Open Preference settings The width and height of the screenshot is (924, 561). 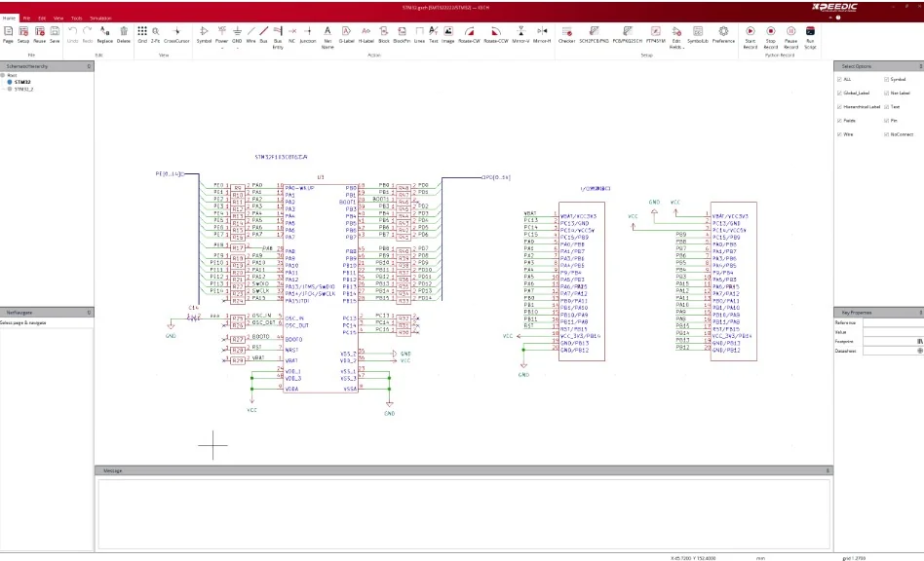coord(721,32)
